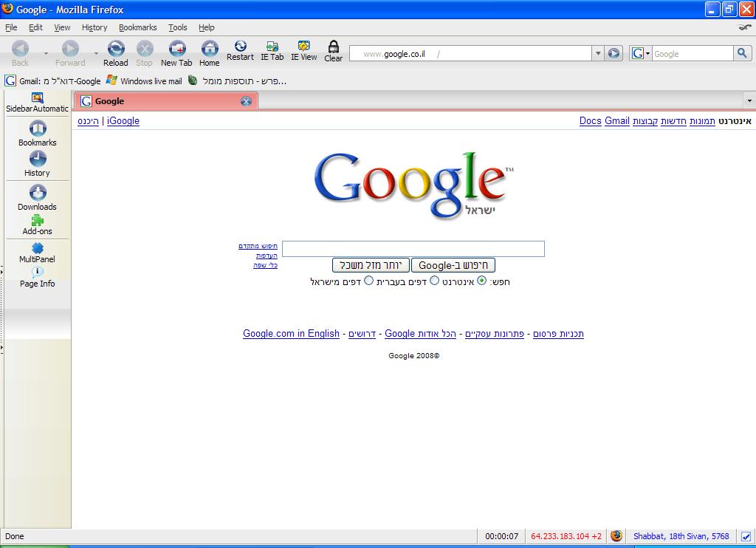
Task: Expand the tab list dropdown arrow
Action: tap(749, 101)
